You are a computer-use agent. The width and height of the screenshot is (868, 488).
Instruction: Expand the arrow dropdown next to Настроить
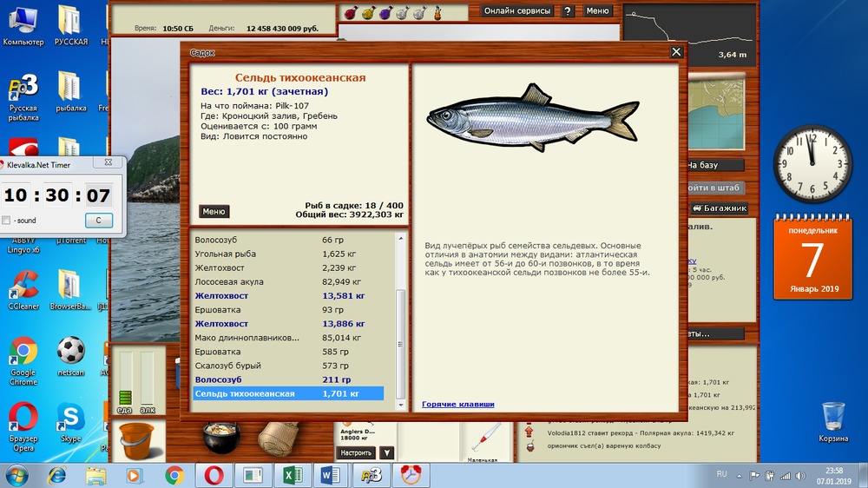(x=387, y=452)
